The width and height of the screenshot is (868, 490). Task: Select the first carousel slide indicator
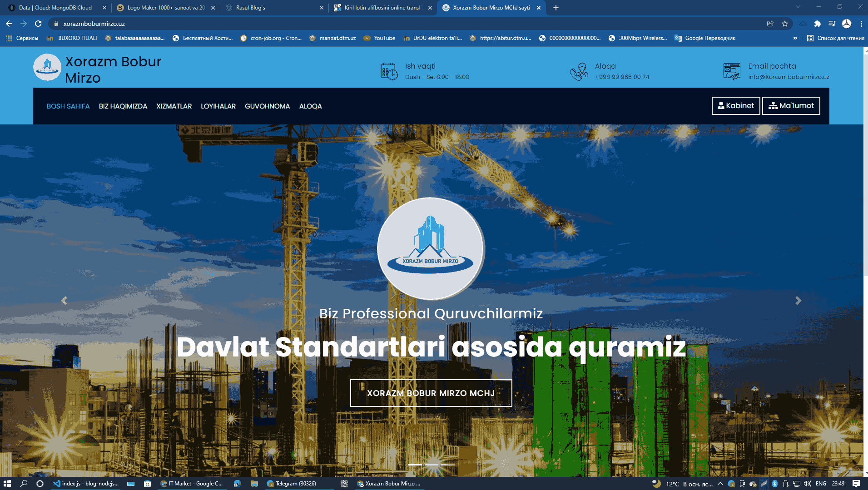coord(415,465)
